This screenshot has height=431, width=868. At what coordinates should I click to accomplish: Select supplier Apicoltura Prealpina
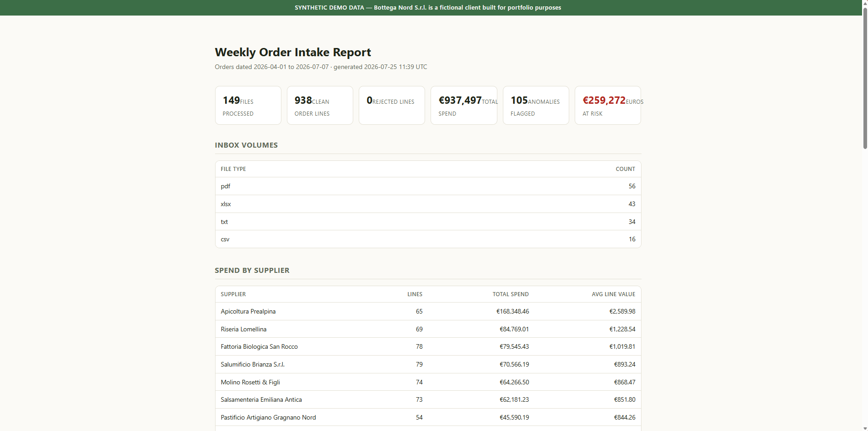(248, 311)
